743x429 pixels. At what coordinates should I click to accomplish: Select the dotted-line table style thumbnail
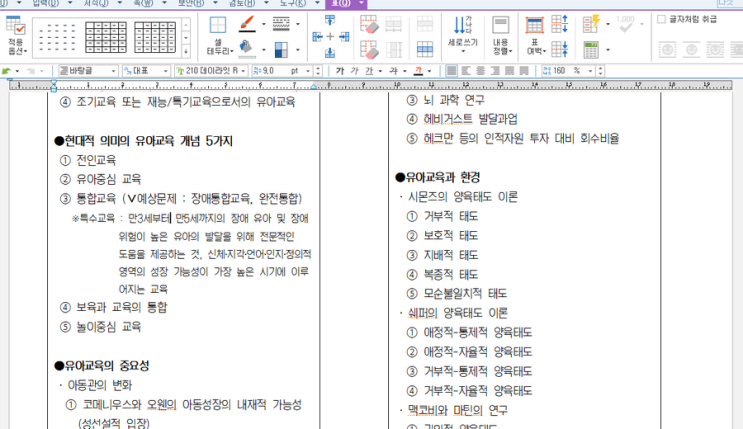[57, 37]
